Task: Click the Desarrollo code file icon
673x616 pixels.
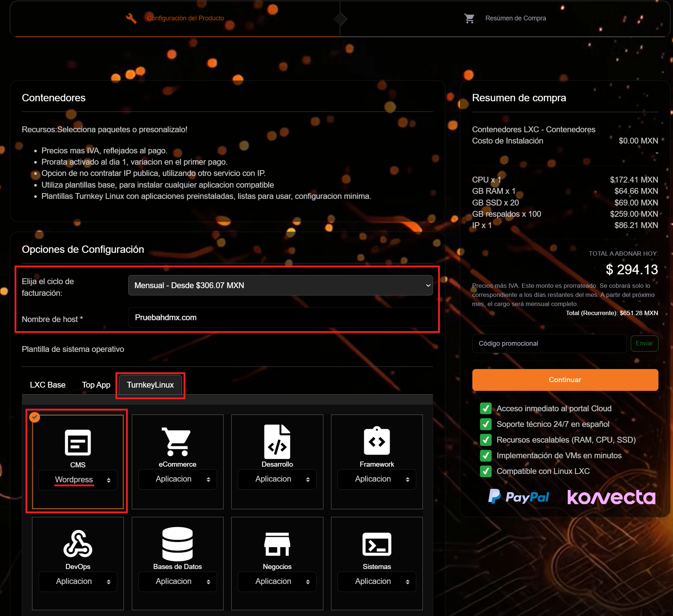Action: click(x=277, y=442)
